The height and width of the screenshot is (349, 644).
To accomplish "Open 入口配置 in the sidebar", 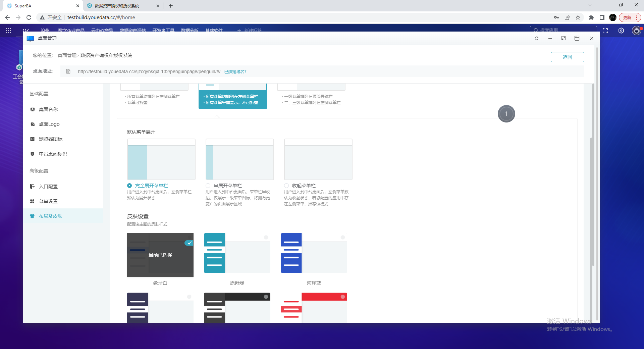I will coord(63,187).
